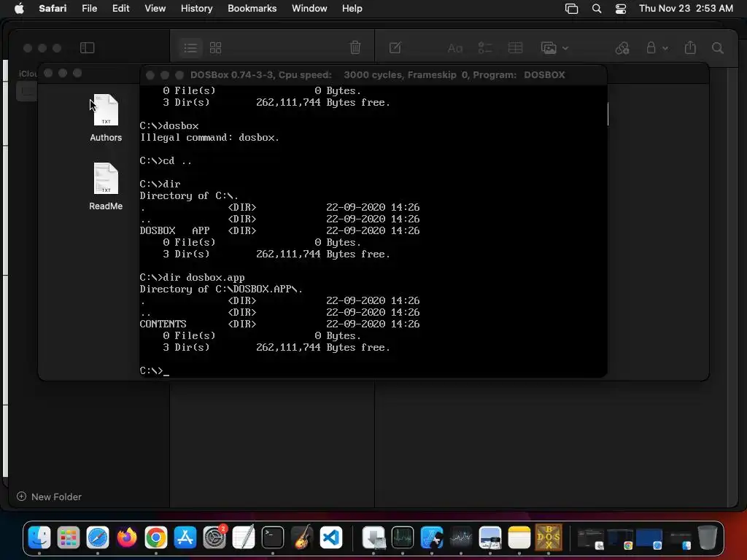Viewport: 747px width, 560px height.
Task: Open Control Center in menu bar
Action: tap(621, 9)
